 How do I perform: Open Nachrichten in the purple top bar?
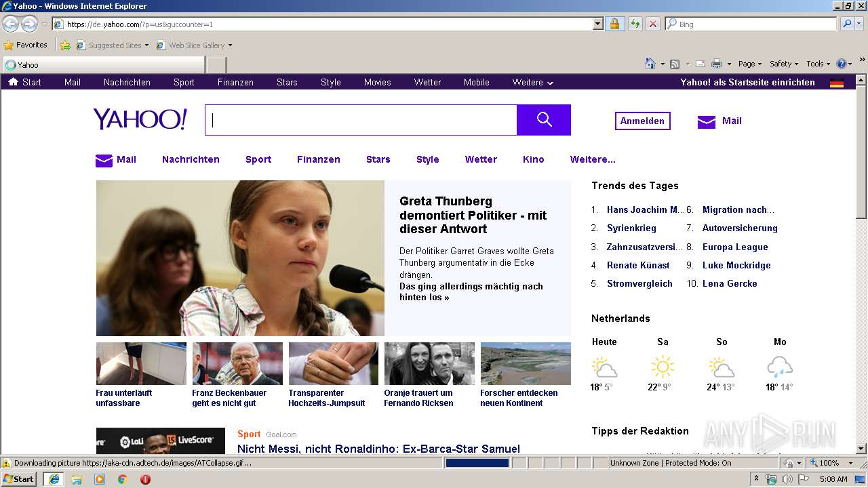127,83
